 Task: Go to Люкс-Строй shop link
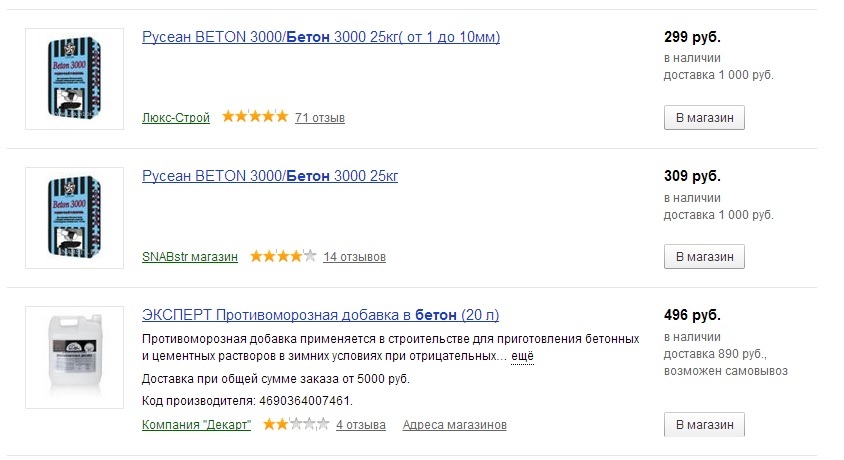[x=176, y=117]
